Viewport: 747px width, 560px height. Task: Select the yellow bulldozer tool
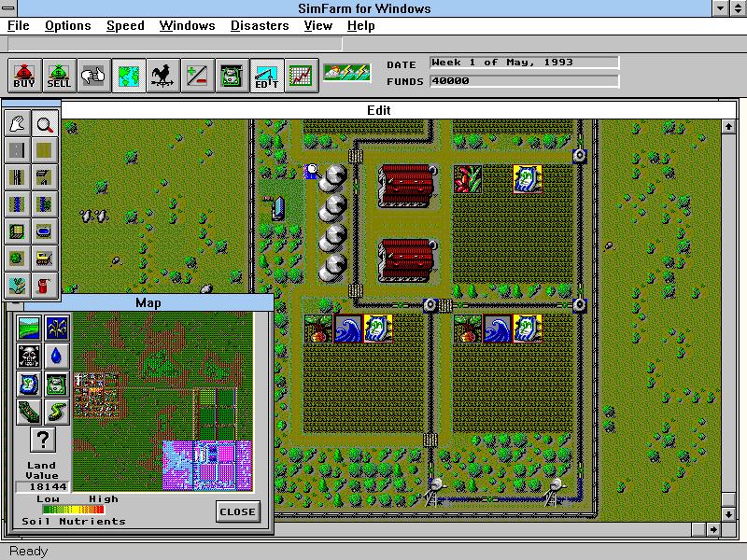[x=45, y=259]
